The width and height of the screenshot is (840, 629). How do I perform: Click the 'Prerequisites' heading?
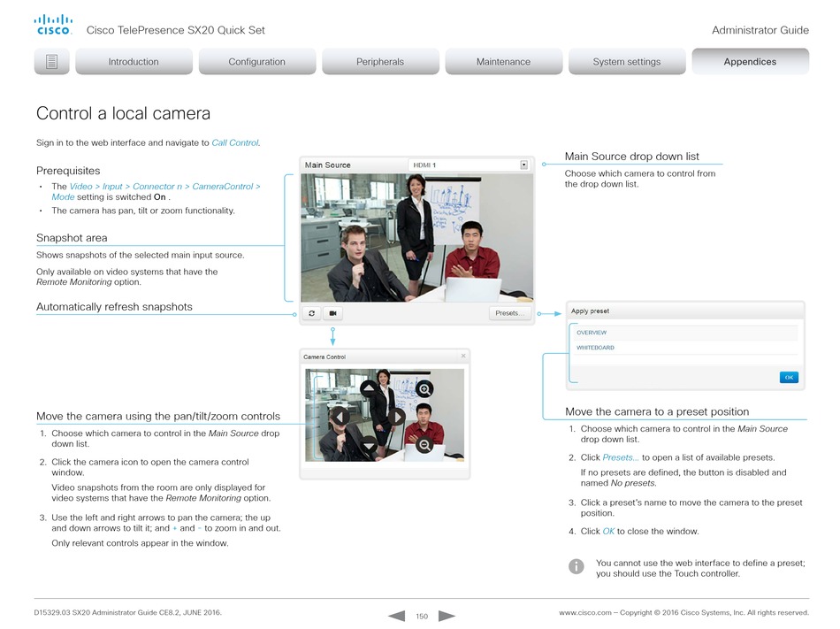click(x=68, y=171)
